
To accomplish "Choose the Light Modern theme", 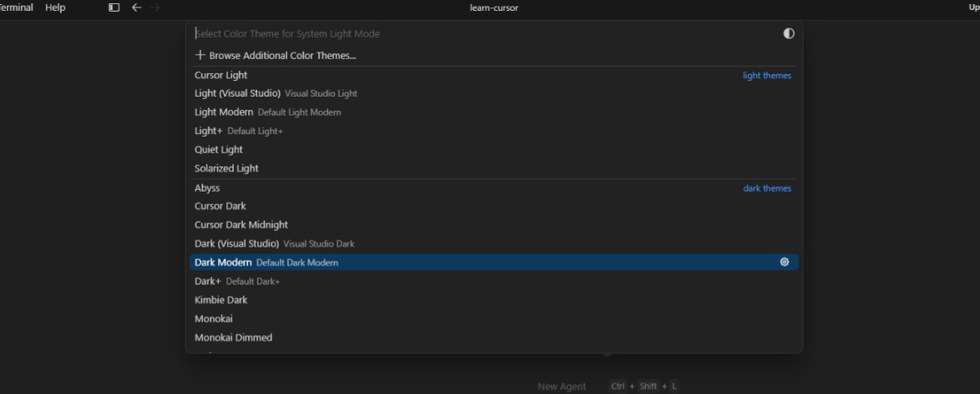I will [x=494, y=112].
